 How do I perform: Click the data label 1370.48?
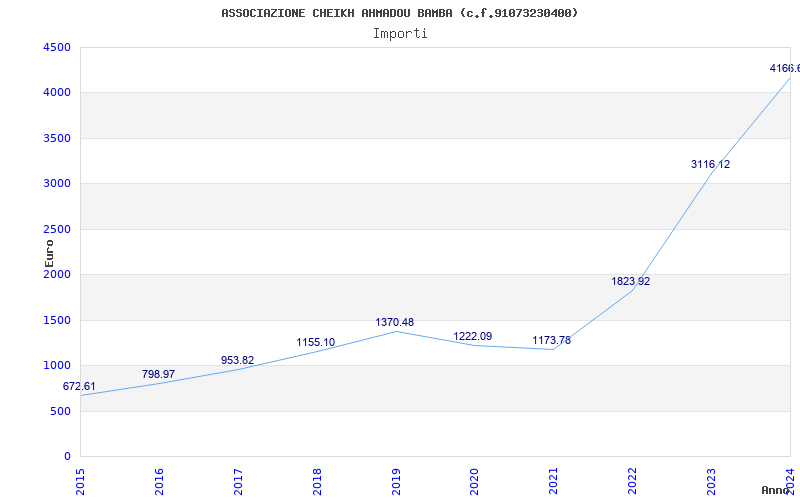(x=395, y=322)
